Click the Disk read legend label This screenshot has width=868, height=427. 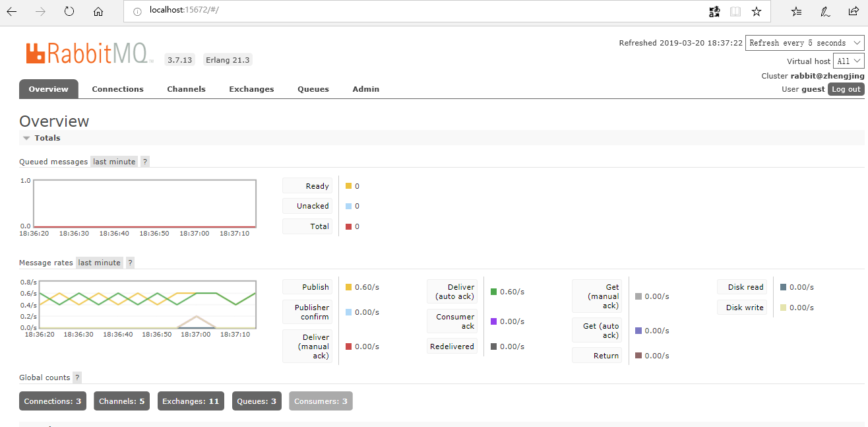point(742,287)
